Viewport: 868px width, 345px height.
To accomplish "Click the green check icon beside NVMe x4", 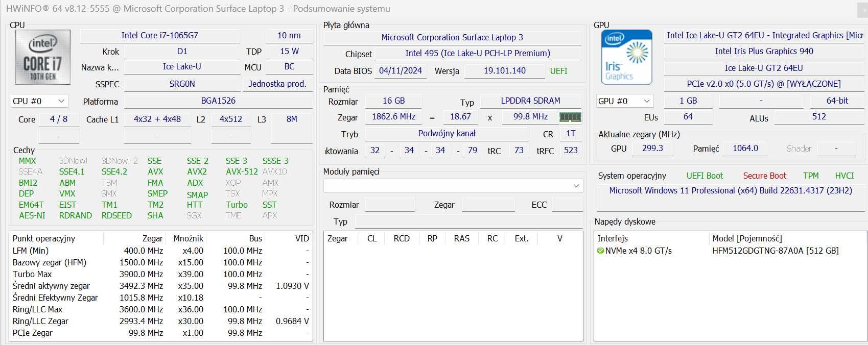I will 601,251.
